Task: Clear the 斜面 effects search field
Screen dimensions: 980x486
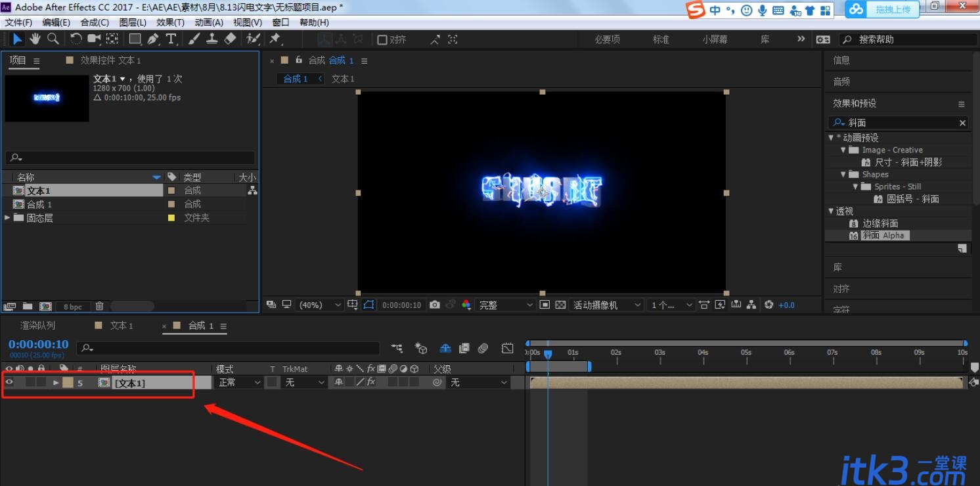Action: pos(962,123)
